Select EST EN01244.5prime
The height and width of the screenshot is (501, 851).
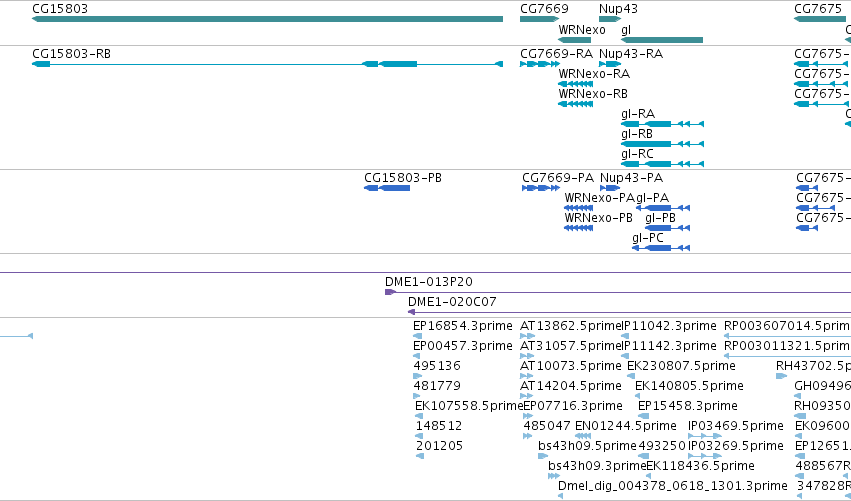coord(625,427)
